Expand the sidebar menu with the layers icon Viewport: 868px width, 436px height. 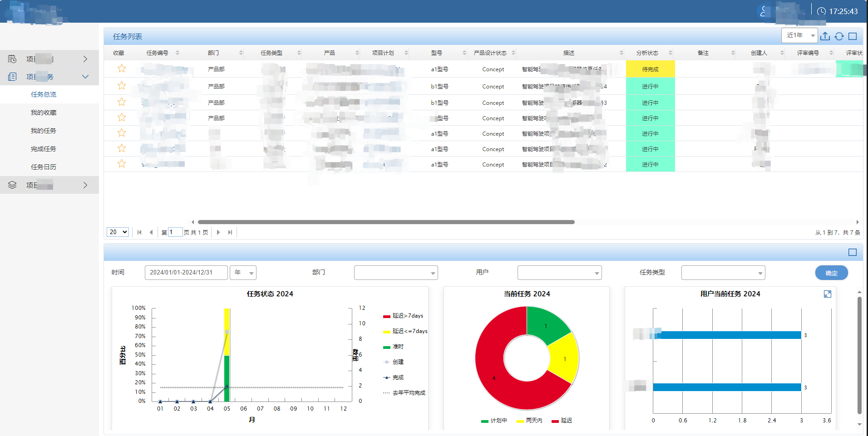pos(49,185)
